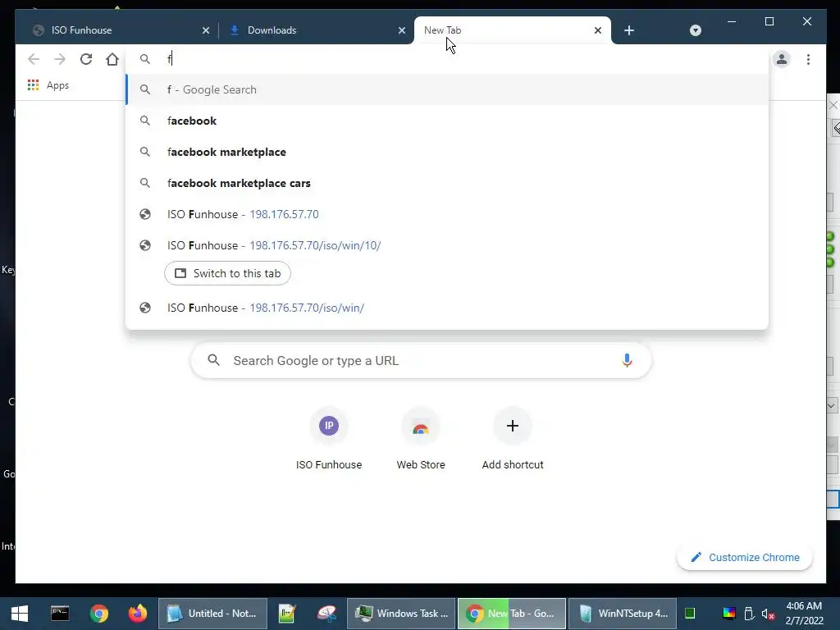Image resolution: width=840 pixels, height=630 pixels.
Task: Click the colorful display tray icon
Action: point(729,614)
